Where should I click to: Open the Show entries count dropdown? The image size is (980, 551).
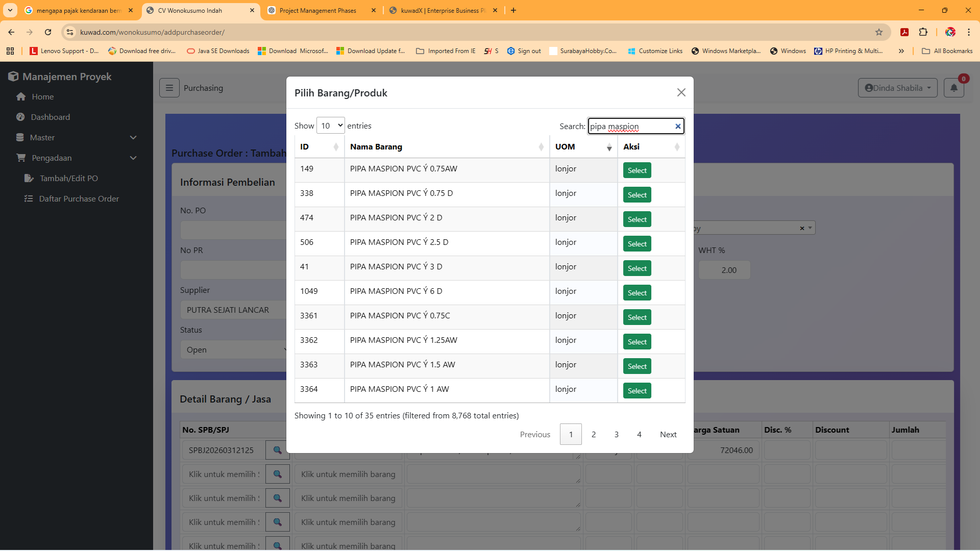click(x=330, y=126)
